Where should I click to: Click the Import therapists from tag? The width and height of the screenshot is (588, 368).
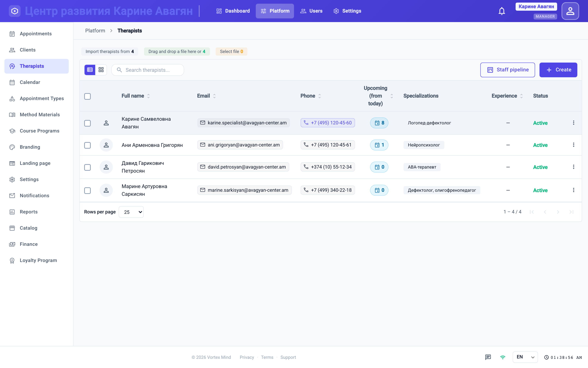110,52
